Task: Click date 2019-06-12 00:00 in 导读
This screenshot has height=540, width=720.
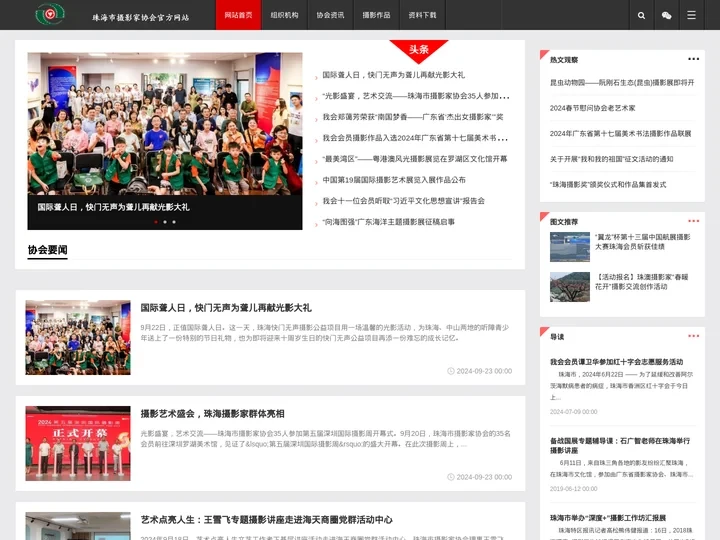Action: click(574, 489)
